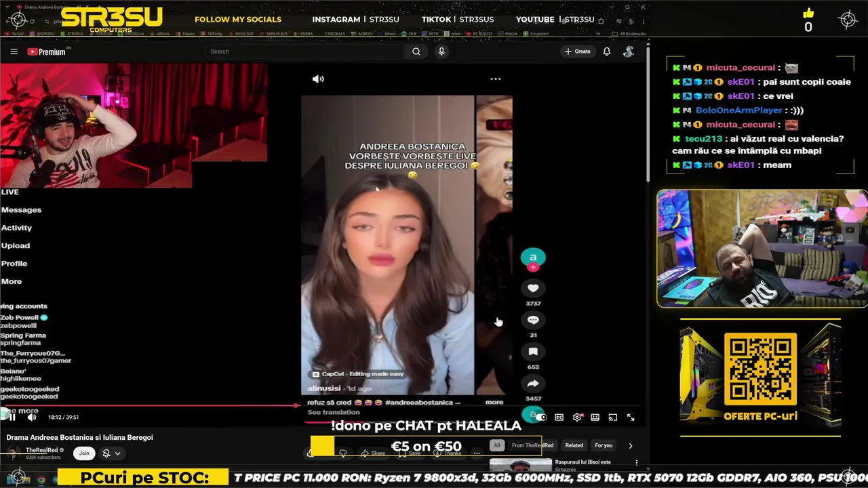Share the TikTok clip arrow icon

(533, 384)
